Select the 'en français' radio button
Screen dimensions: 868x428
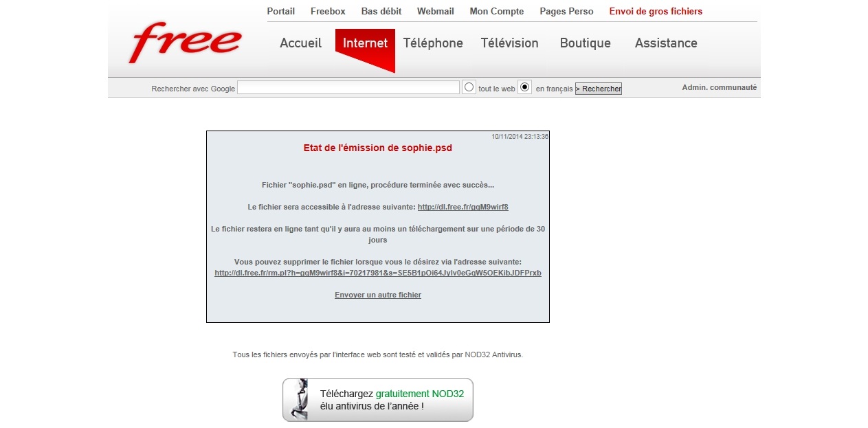coord(524,87)
